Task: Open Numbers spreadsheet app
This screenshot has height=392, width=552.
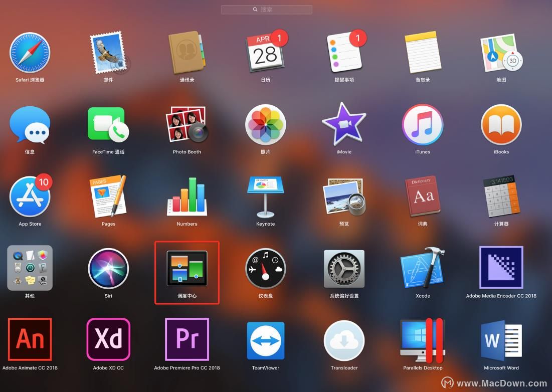Action: 187,196
